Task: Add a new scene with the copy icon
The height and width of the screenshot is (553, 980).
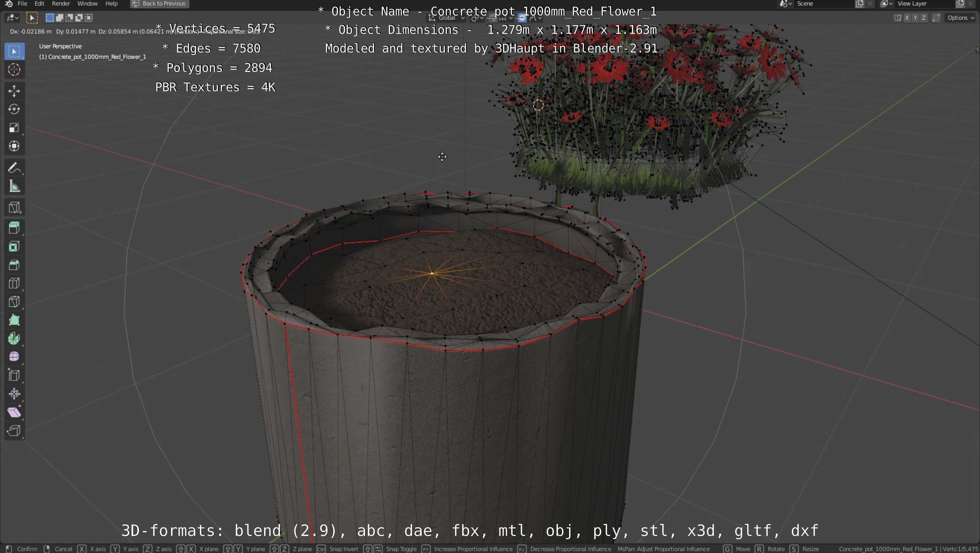Action: click(860, 4)
